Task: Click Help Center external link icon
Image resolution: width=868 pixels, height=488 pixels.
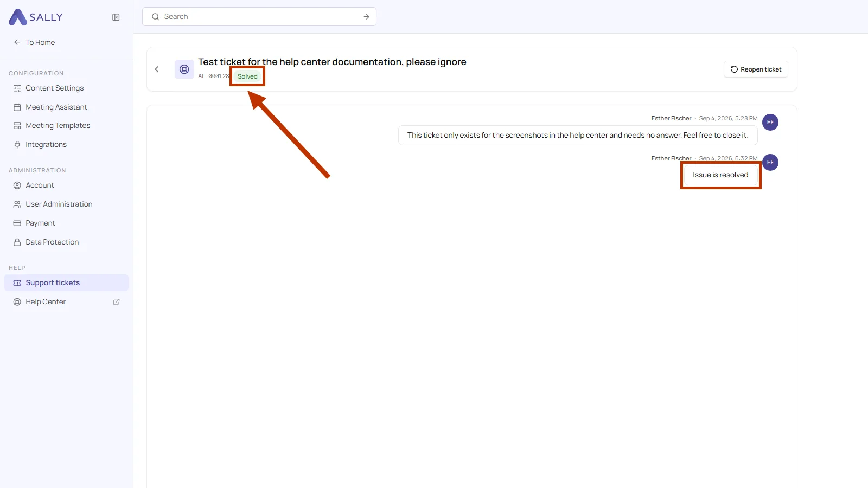Action: point(116,302)
